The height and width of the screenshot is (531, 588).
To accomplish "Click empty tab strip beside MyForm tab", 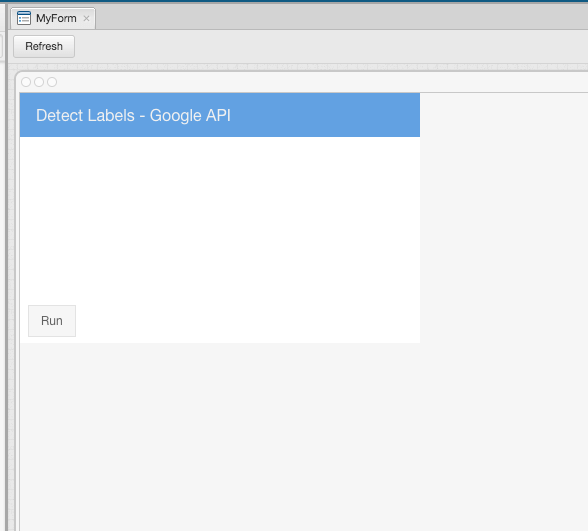I will coord(341,17).
